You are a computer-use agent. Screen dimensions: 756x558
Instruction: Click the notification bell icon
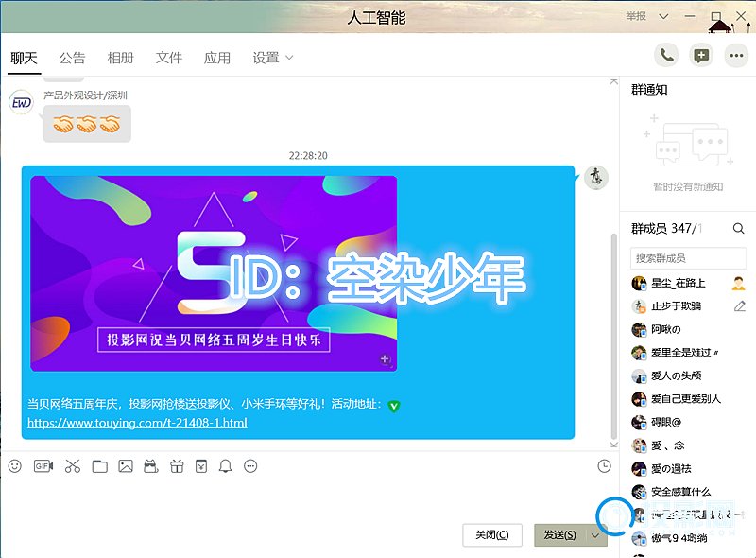coord(225,466)
